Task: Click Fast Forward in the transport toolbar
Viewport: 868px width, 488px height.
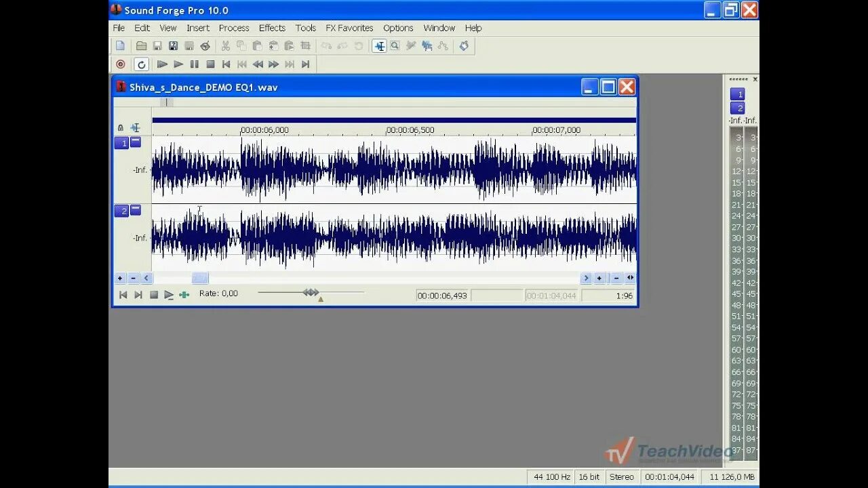Action: pyautogui.click(x=273, y=64)
